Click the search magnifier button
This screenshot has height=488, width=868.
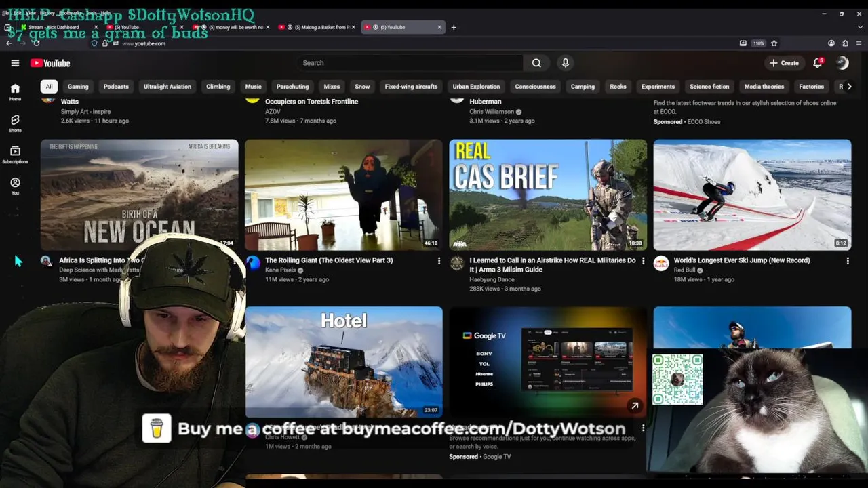pyautogui.click(x=536, y=63)
